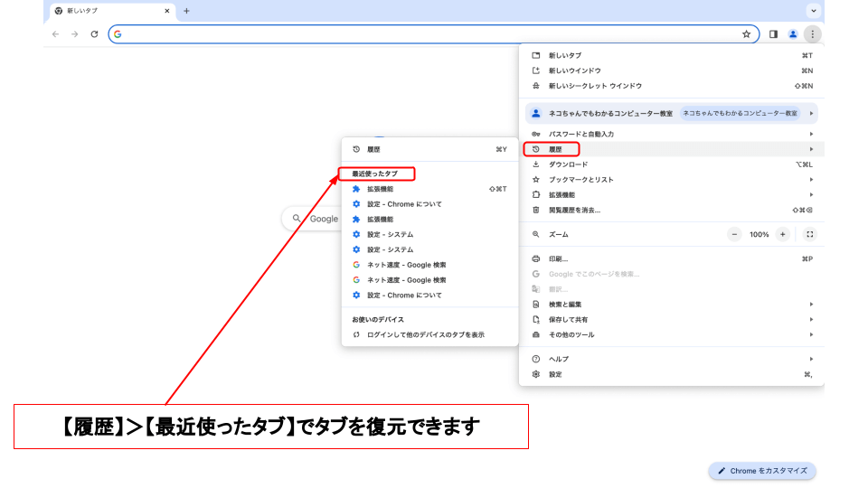Increase zoom with the plus button
Viewport: 868px width, 488px height.
point(783,234)
